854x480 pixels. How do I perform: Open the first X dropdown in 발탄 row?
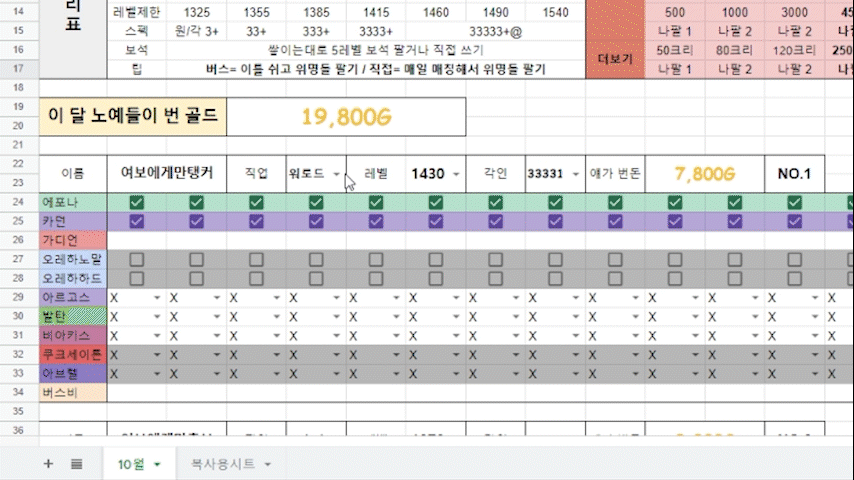pyautogui.click(x=157, y=316)
